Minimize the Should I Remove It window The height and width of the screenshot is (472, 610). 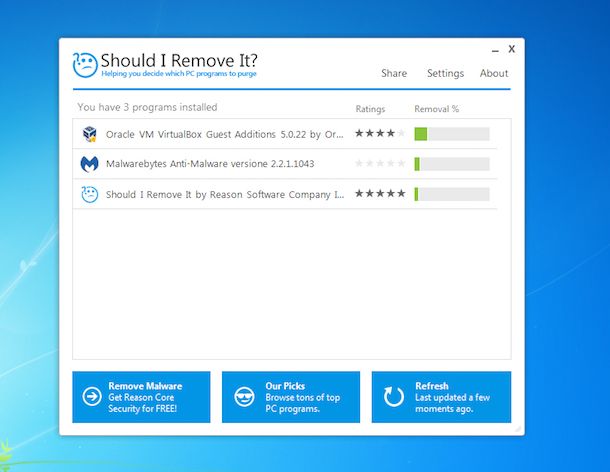[x=495, y=51]
